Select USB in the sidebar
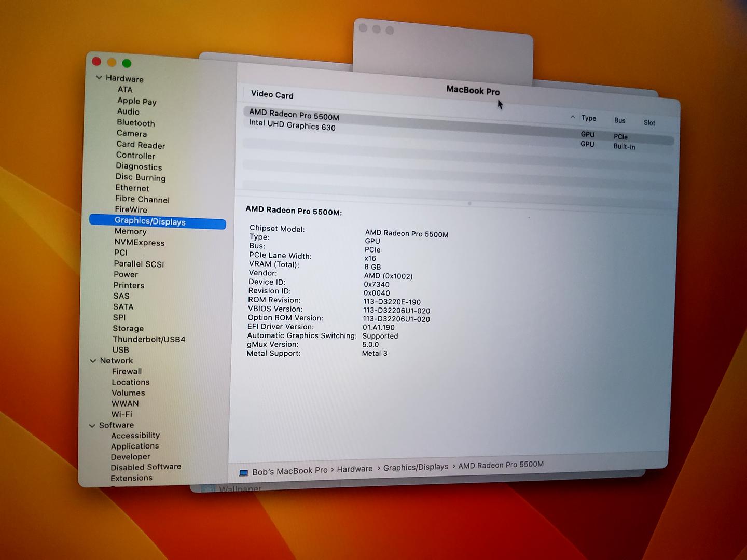The image size is (747, 560). (120, 350)
